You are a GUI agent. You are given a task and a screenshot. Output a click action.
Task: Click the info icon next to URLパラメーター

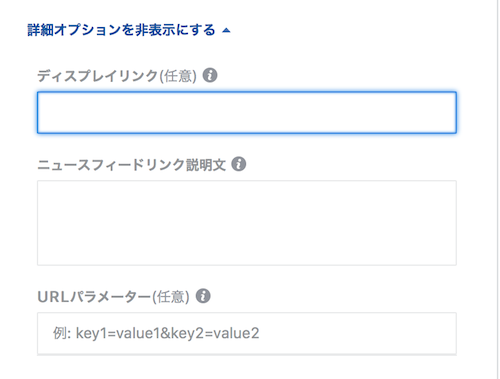pos(203,296)
